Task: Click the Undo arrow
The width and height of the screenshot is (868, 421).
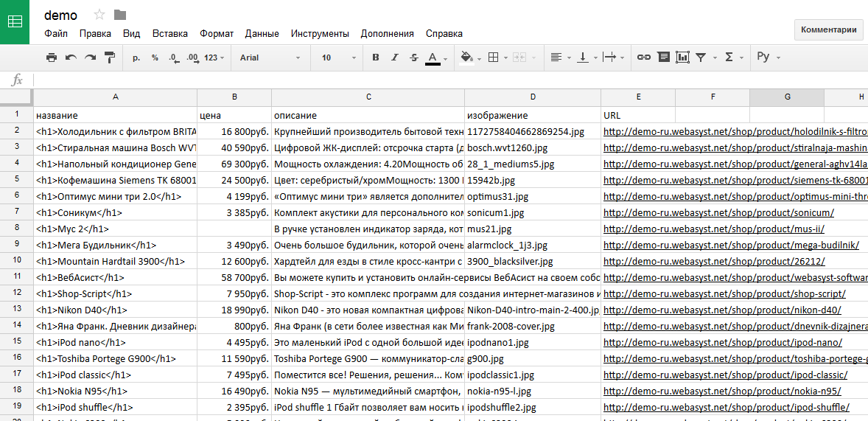Action: pos(71,58)
